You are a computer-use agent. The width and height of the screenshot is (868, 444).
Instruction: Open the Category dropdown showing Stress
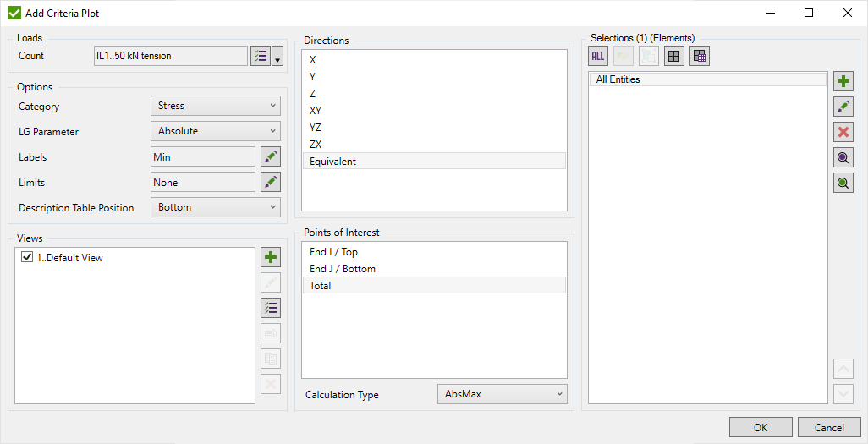215,106
